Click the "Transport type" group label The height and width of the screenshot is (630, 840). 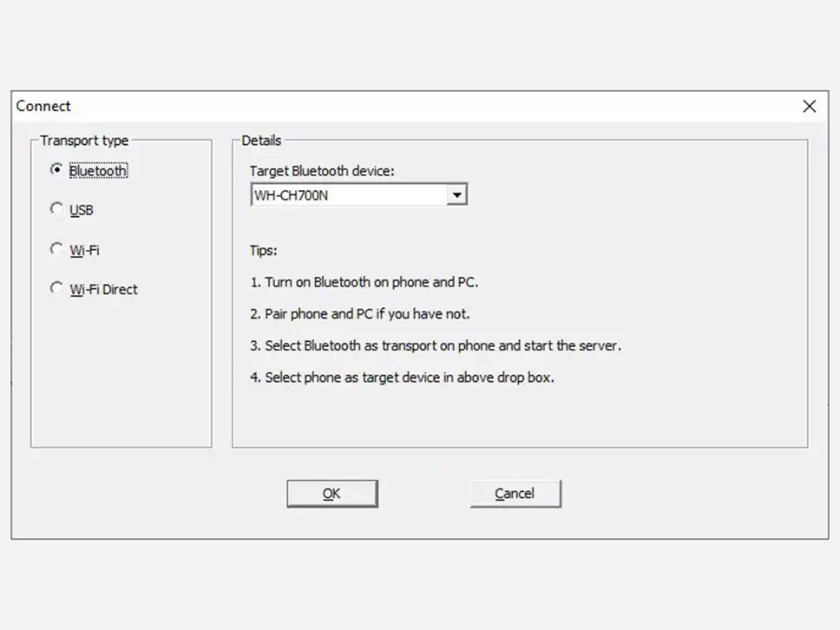[84, 141]
